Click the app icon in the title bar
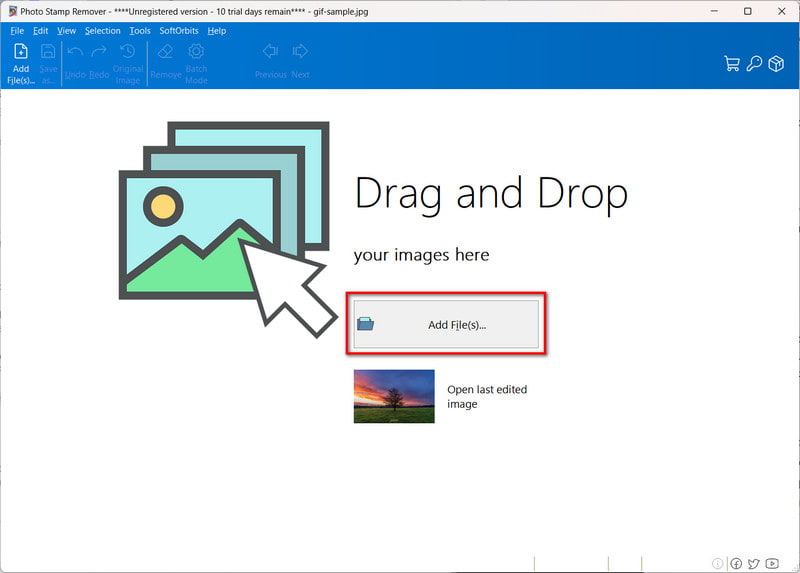Screen dimensions: 800x573 [12, 11]
